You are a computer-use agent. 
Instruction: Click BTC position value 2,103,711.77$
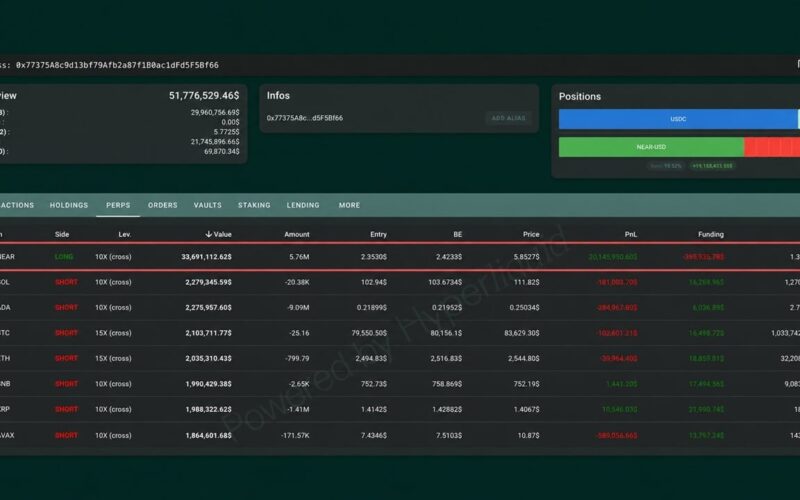click(x=208, y=333)
